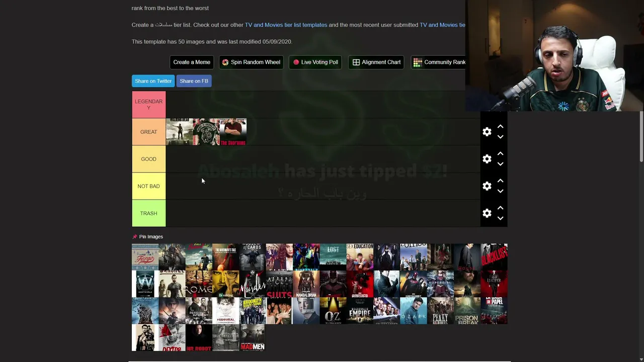Click the Dexter poster
The image size is (644, 362).
(x=172, y=338)
